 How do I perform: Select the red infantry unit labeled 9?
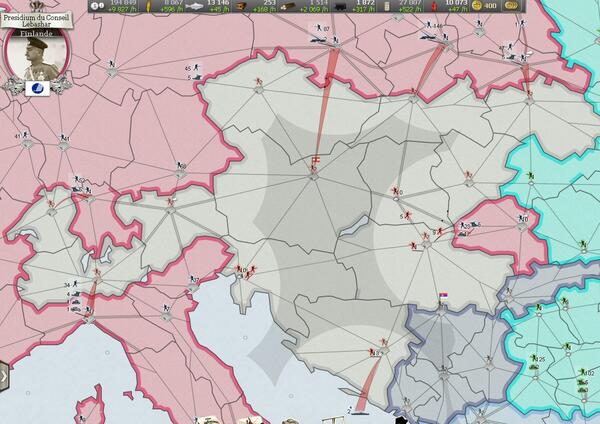pyautogui.click(x=437, y=232)
